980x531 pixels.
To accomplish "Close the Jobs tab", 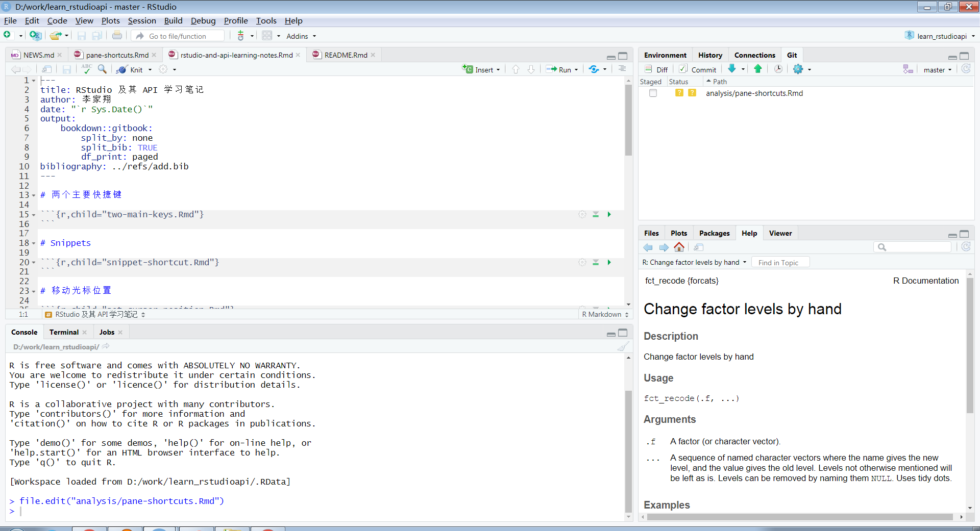I will pos(120,332).
